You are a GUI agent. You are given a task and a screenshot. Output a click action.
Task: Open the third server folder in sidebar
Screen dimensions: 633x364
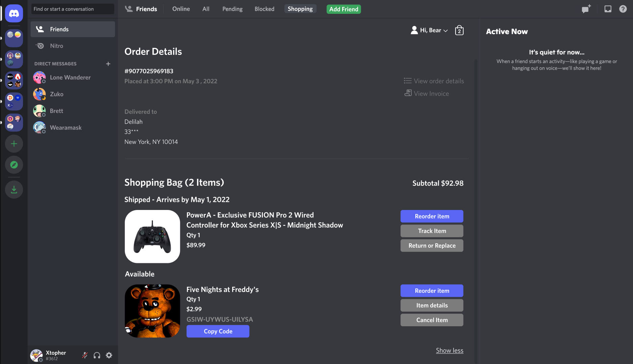coord(14,80)
